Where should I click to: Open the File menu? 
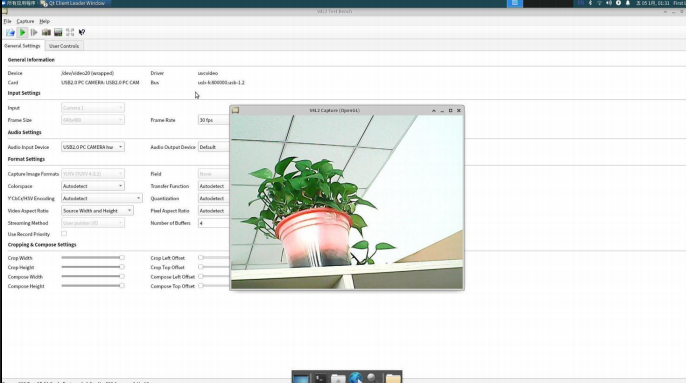pos(7,21)
